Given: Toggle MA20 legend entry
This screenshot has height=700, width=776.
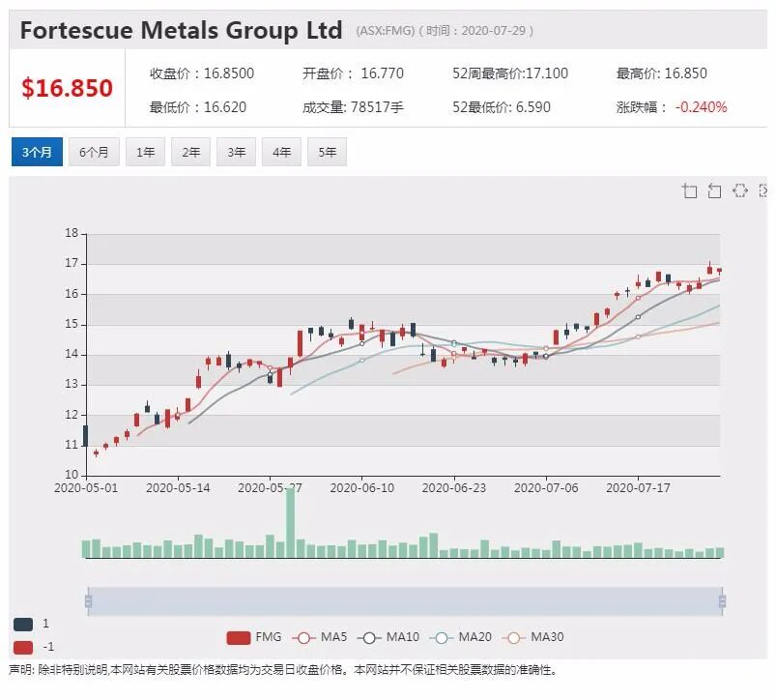Looking at the screenshot, I should pos(461,637).
